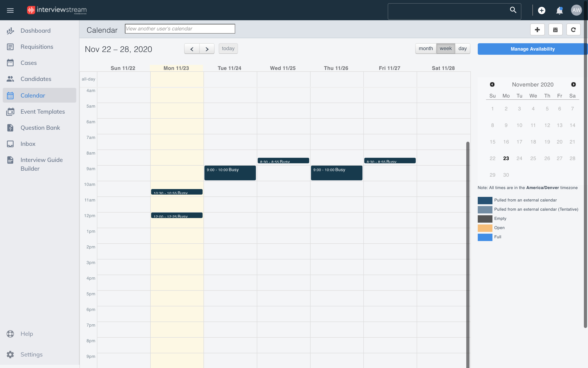
Task: Open the hamburger menu
Action: 10,10
